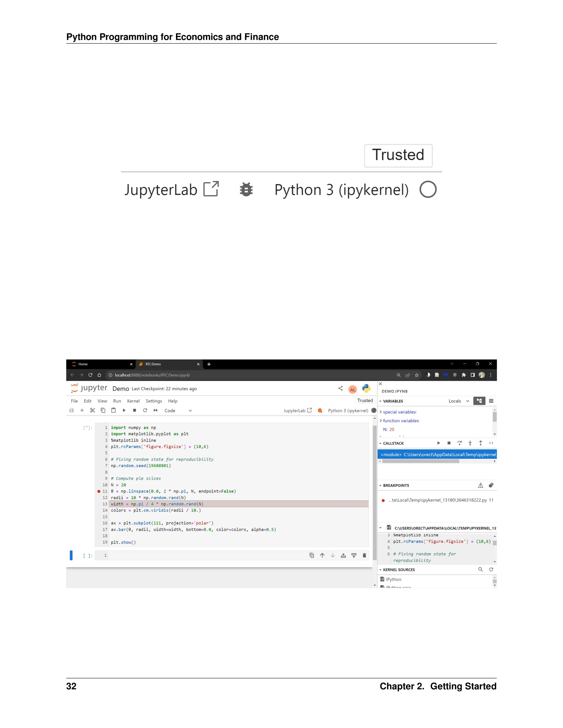Open the View menu

coord(102,401)
